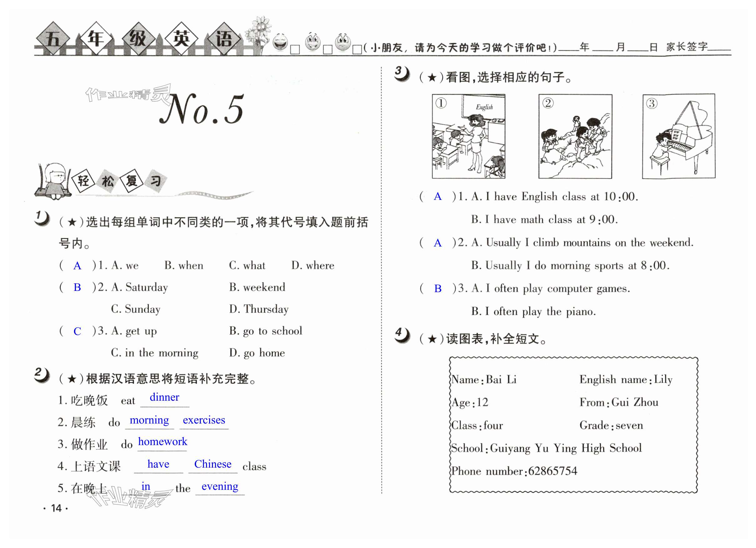The image size is (756, 548).
Task: Click picture 1 of the English classroom
Action: (468, 136)
